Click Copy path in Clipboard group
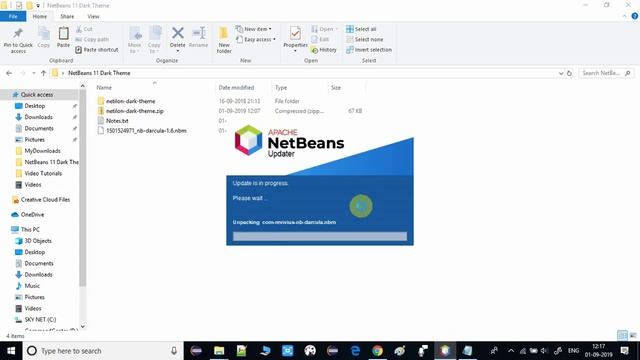Screen dimensions: 640x360 pos(92,39)
